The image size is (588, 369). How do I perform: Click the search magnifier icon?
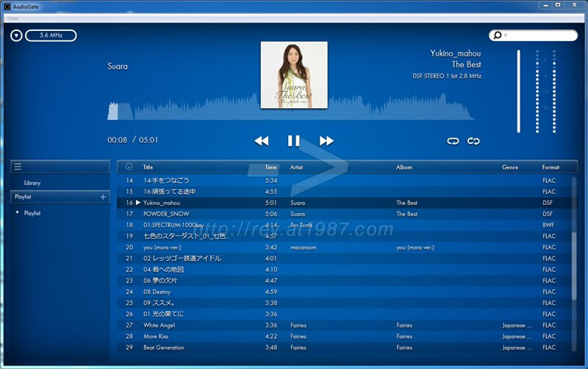click(x=498, y=35)
